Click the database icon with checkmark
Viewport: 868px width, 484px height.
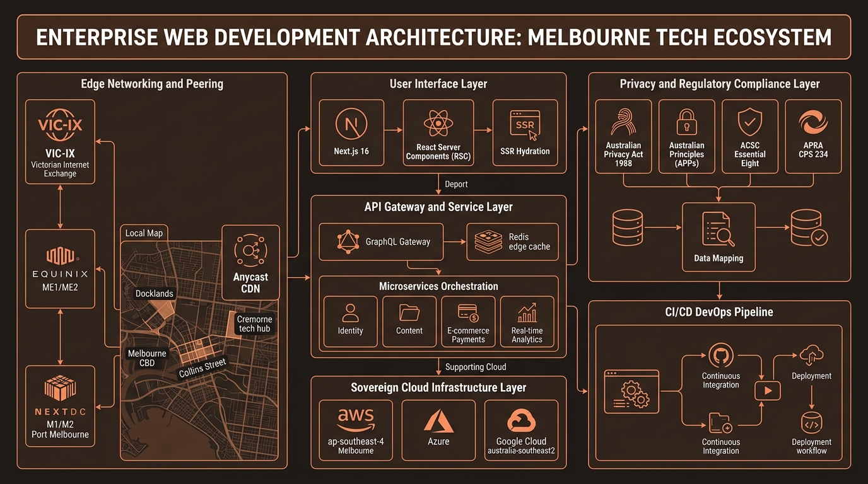click(x=809, y=228)
